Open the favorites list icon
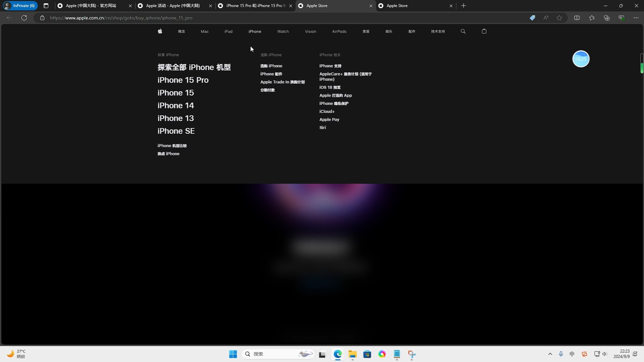This screenshot has width=644, height=362. (x=592, y=18)
